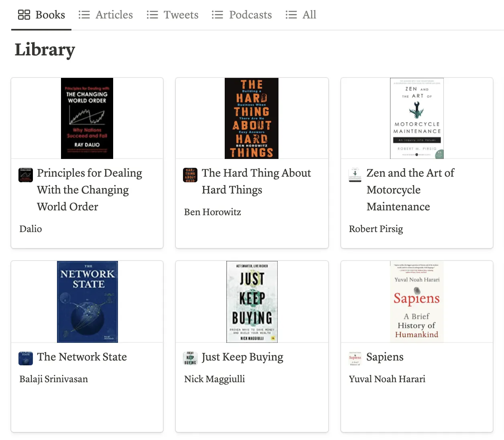The image size is (504, 440).
Task: Click the small Just Keep Buying page icon
Action: click(190, 358)
